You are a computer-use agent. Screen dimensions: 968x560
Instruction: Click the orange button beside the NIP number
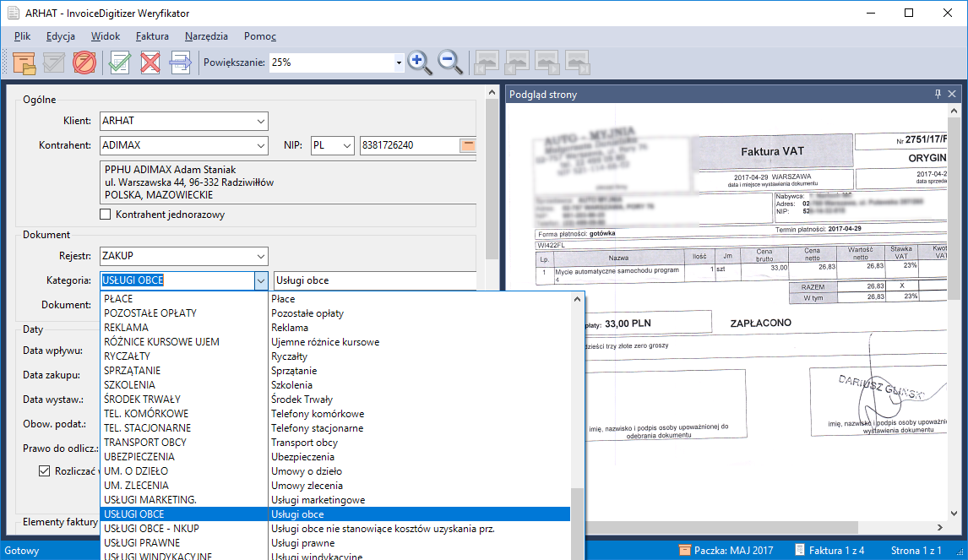[x=467, y=145]
